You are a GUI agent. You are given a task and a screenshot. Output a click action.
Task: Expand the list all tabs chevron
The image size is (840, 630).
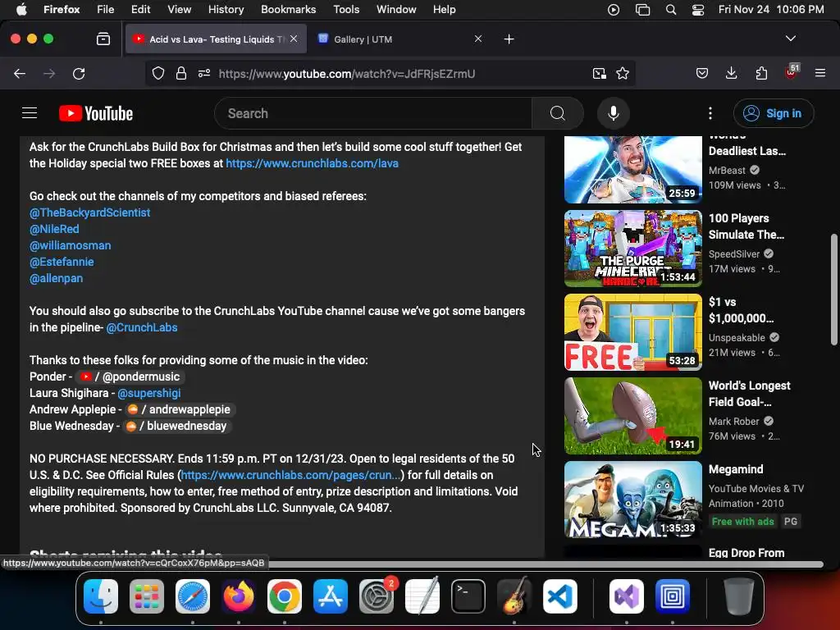(791, 39)
